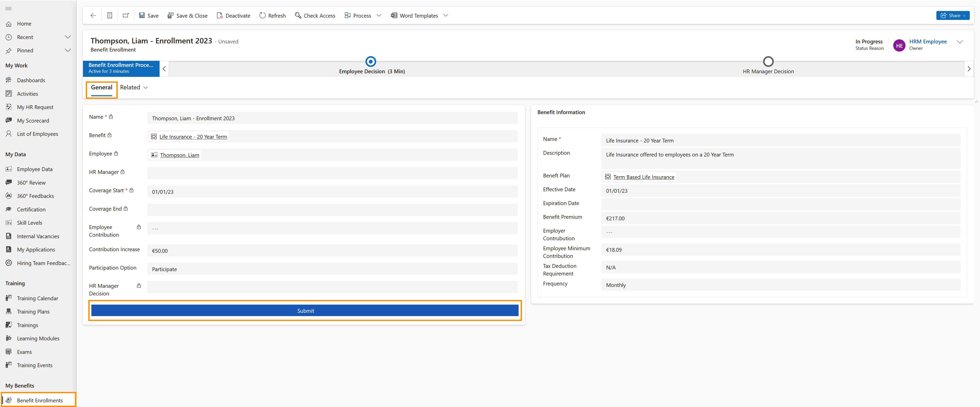Click the Frequency Monthly field
Image resolution: width=980 pixels, height=407 pixels.
(x=781, y=285)
